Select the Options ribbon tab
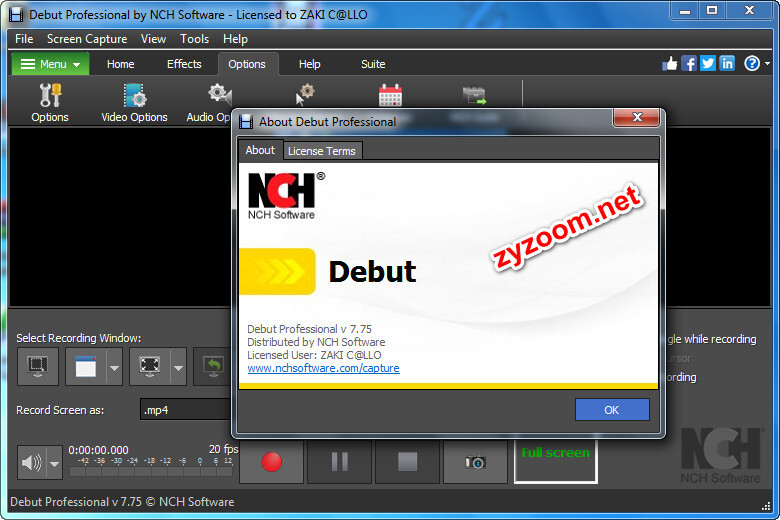 click(247, 64)
